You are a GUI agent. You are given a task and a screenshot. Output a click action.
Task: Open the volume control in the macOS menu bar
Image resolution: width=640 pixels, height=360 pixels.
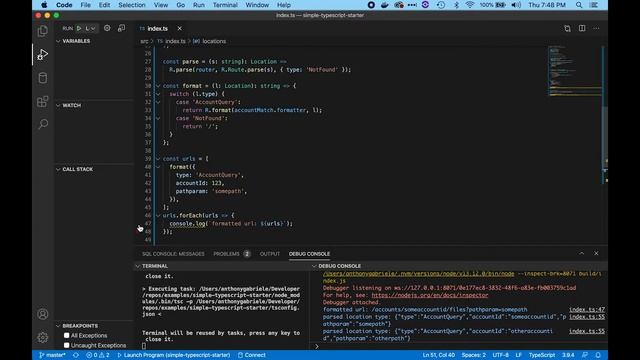516,5
